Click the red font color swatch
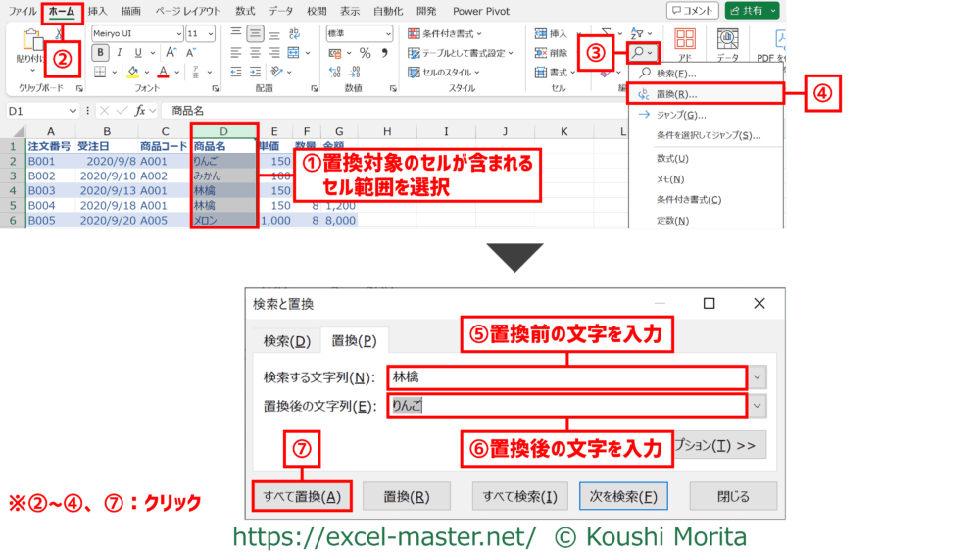 pos(164,73)
